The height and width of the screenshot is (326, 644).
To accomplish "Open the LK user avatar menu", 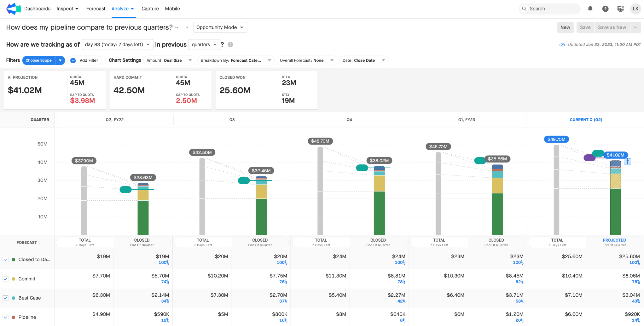I will click(635, 9).
